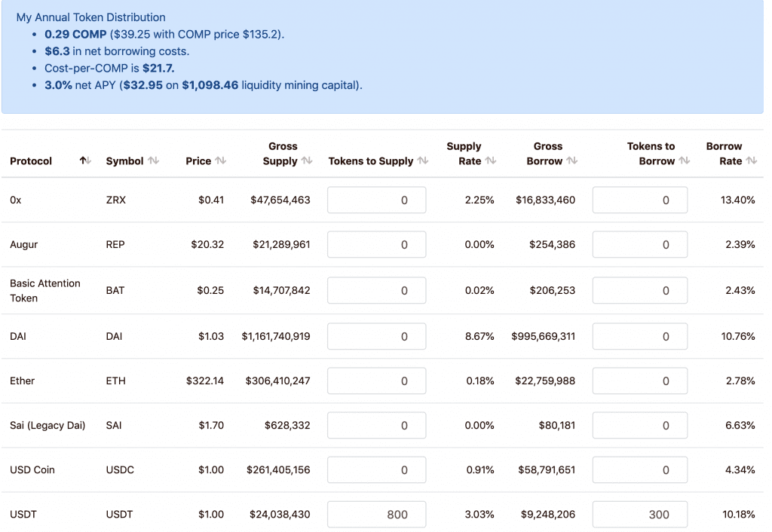Image resolution: width=772 pixels, height=532 pixels.
Task: Click the Symbol column sort icon
Action: (153, 161)
